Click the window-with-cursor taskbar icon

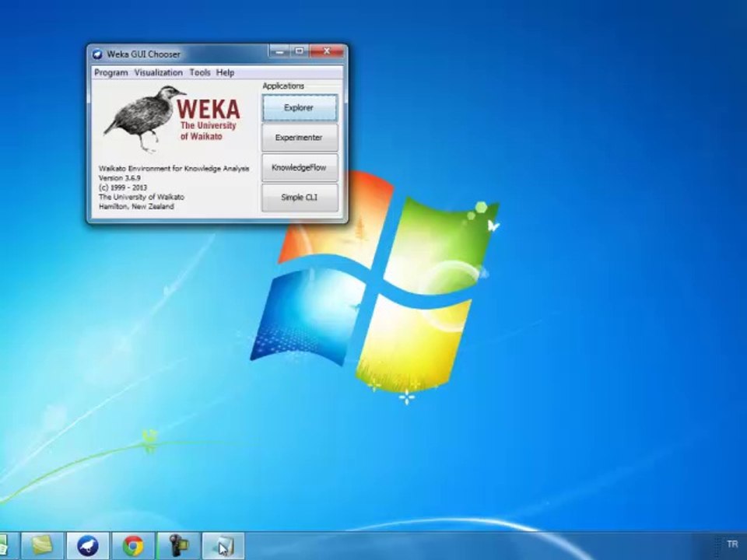223,546
